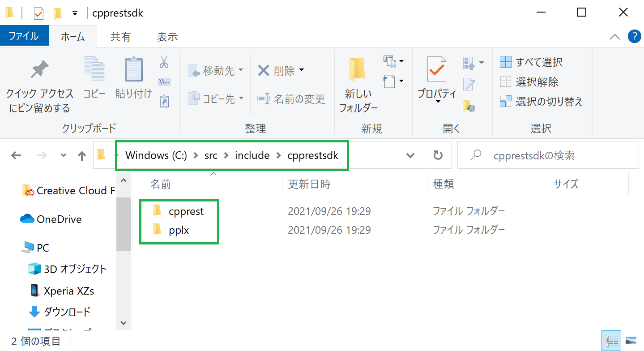Viewport: 644px width, 351px height.
Task: Open the ファイル (File) menu
Action: [24, 35]
